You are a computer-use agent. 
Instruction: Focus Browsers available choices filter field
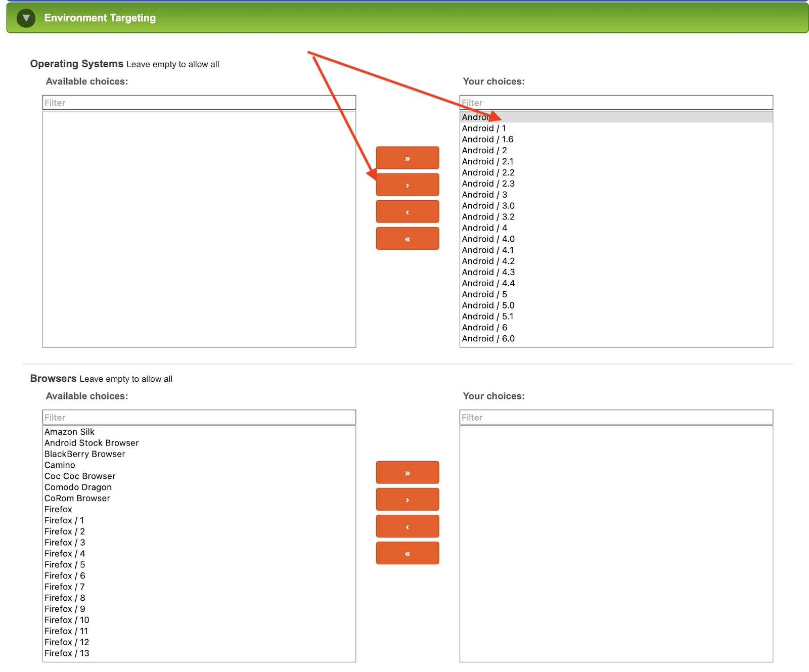pyautogui.click(x=199, y=417)
